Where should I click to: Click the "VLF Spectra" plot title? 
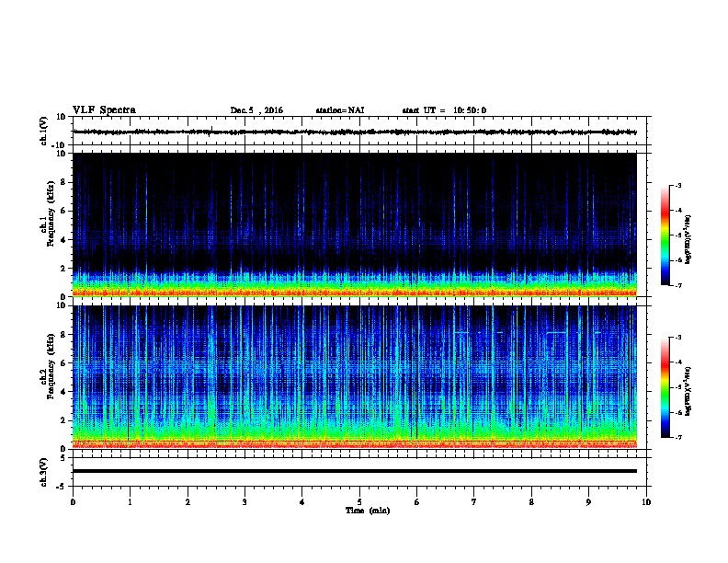[x=104, y=110]
